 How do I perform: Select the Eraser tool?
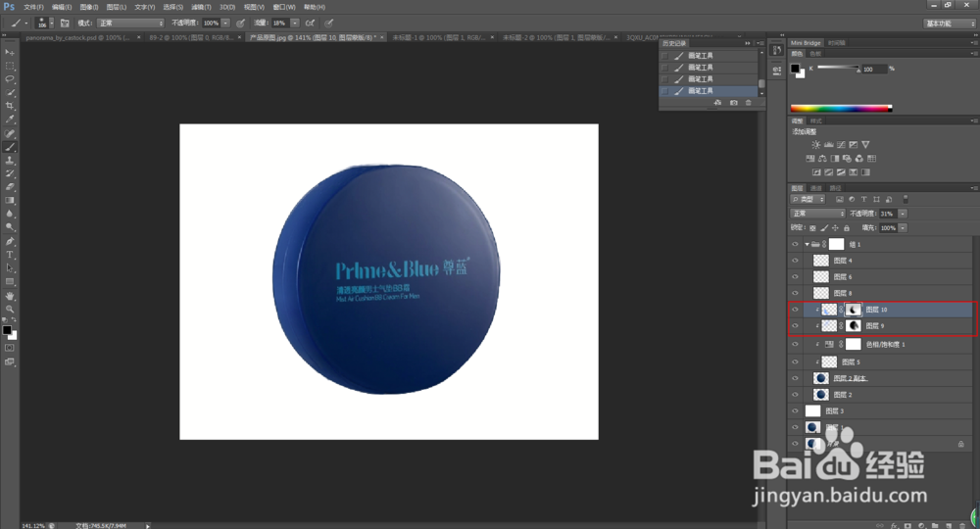coord(10,187)
